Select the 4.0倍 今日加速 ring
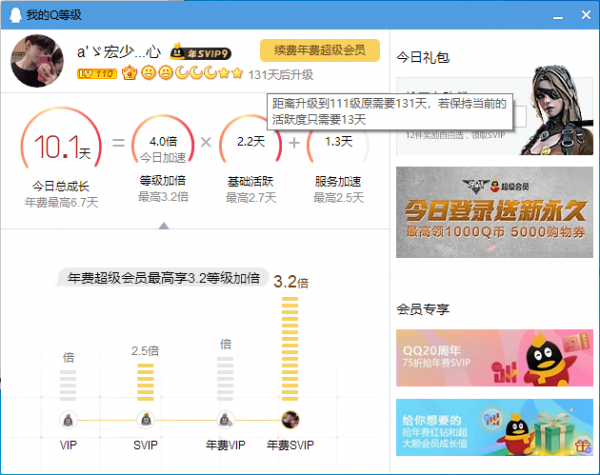Image resolution: width=600 pixels, height=475 pixels. (163, 141)
